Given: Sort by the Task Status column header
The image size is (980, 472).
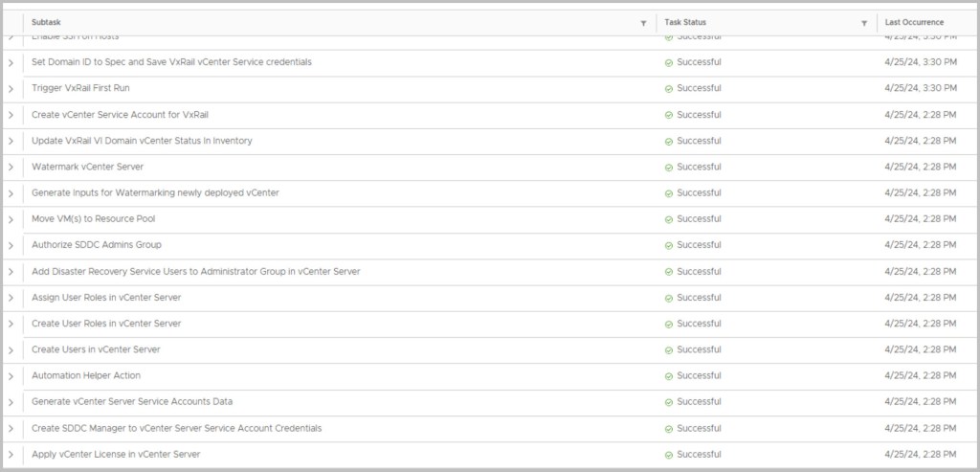Looking at the screenshot, I should [685, 22].
